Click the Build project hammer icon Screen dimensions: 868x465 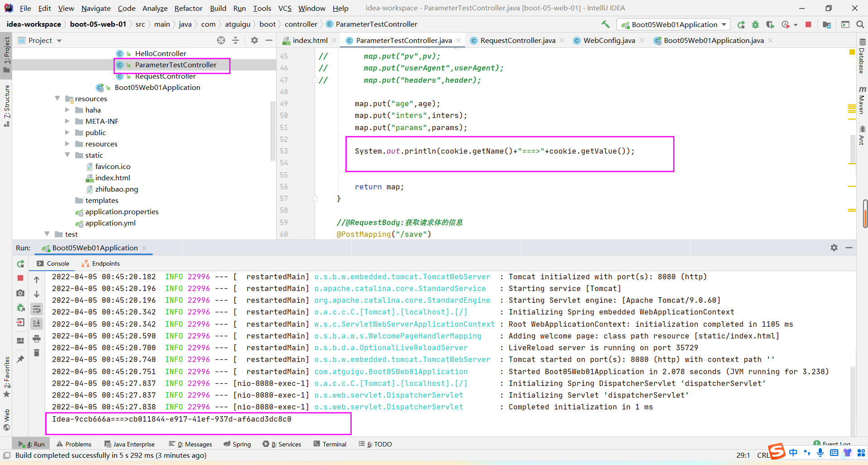(605, 24)
